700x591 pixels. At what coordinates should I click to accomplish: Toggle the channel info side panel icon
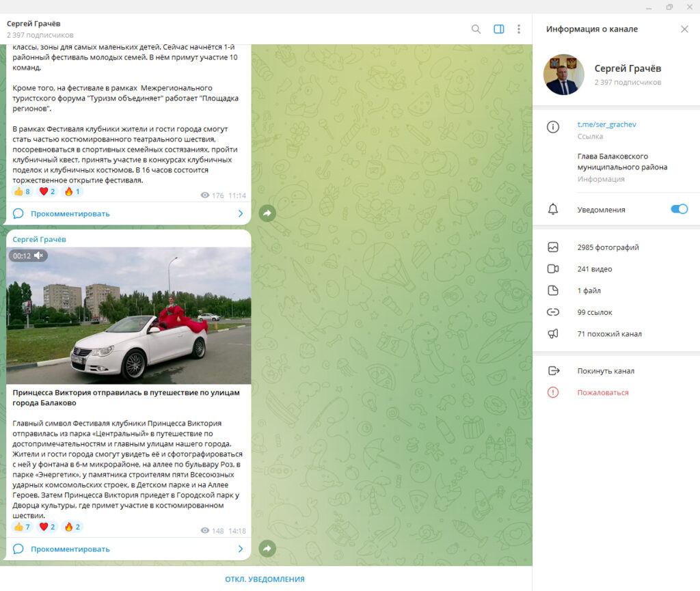(498, 29)
